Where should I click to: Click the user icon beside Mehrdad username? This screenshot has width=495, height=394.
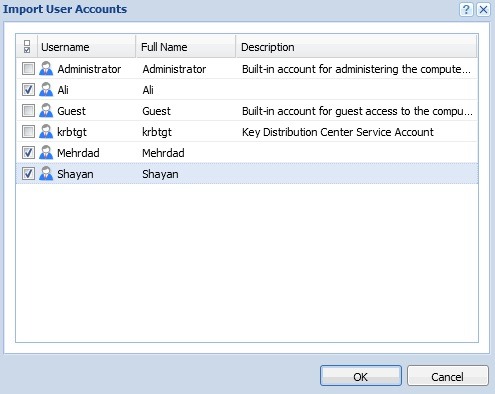pyautogui.click(x=46, y=153)
